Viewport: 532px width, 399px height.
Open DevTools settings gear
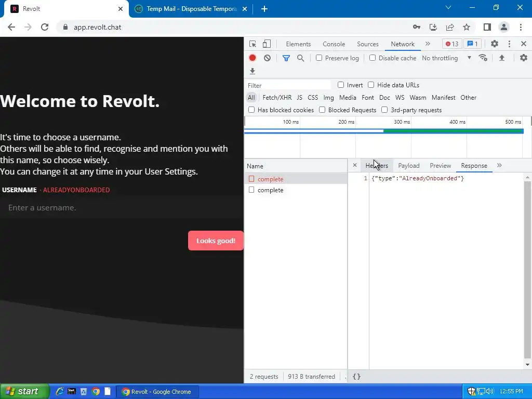[495, 44]
